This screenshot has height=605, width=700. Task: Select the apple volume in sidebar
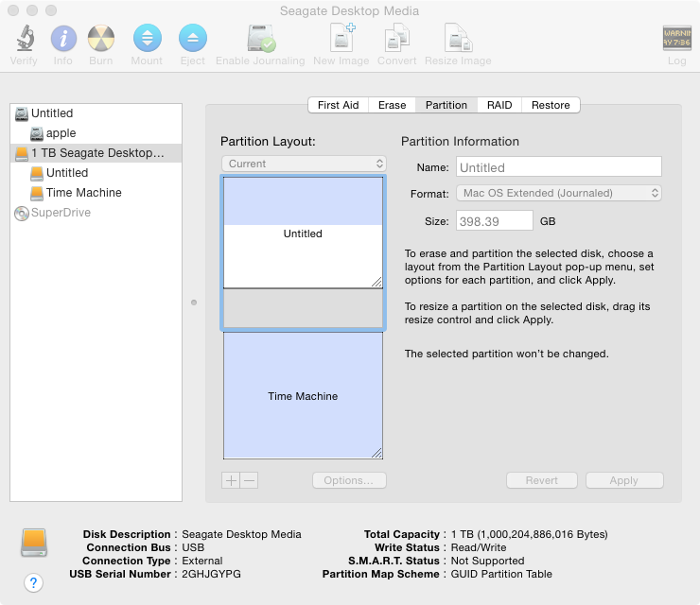[96, 133]
